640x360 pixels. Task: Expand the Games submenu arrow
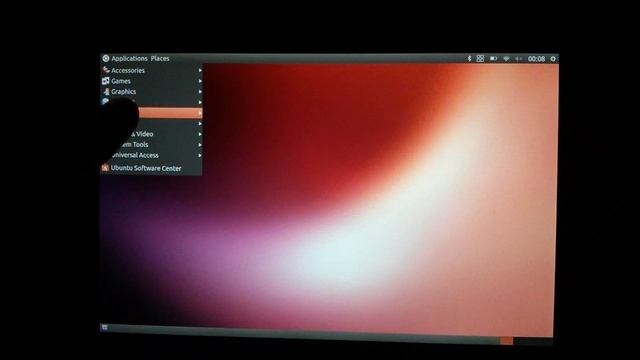point(200,81)
